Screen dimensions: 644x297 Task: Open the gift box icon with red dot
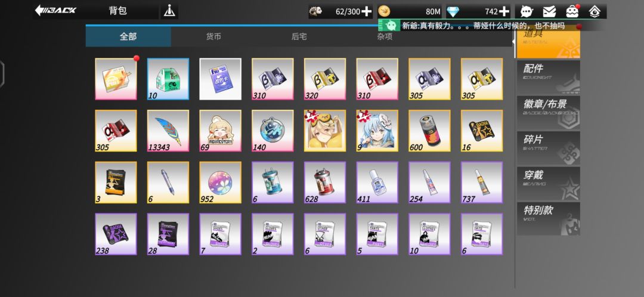point(572,11)
